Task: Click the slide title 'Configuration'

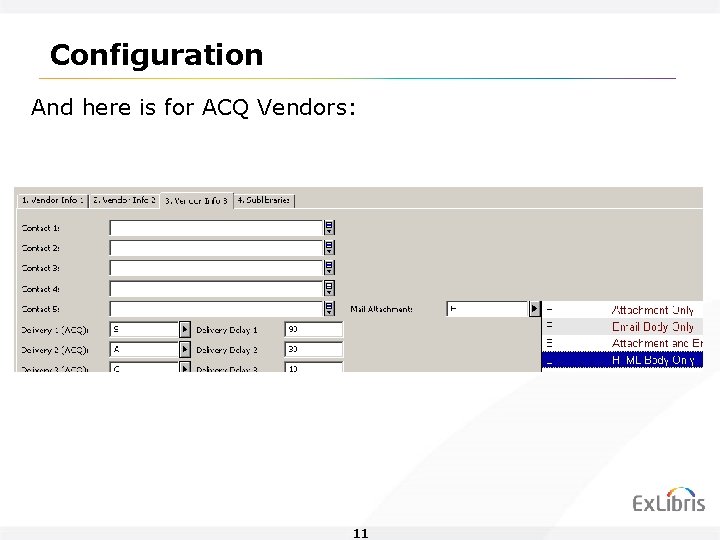Action: [x=157, y=56]
